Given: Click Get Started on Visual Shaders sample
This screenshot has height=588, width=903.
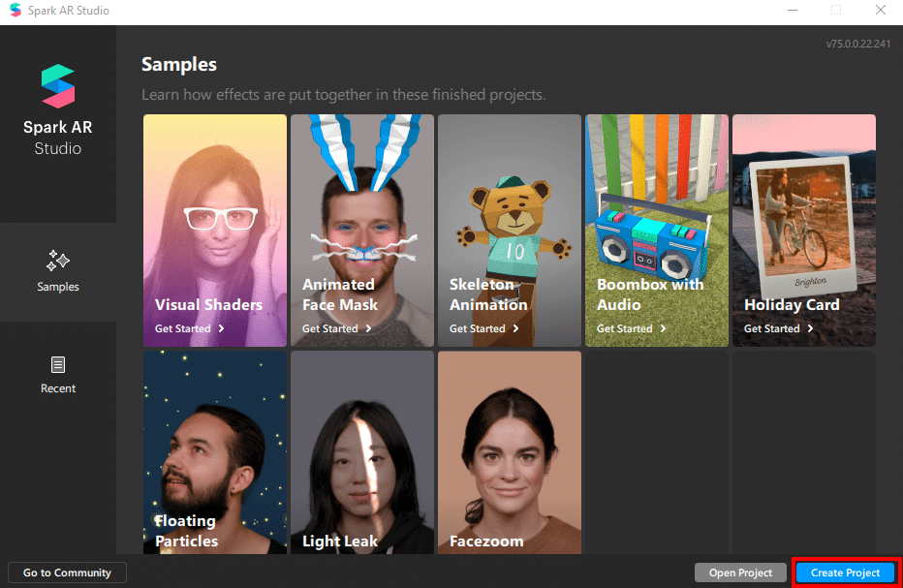Looking at the screenshot, I should [182, 328].
